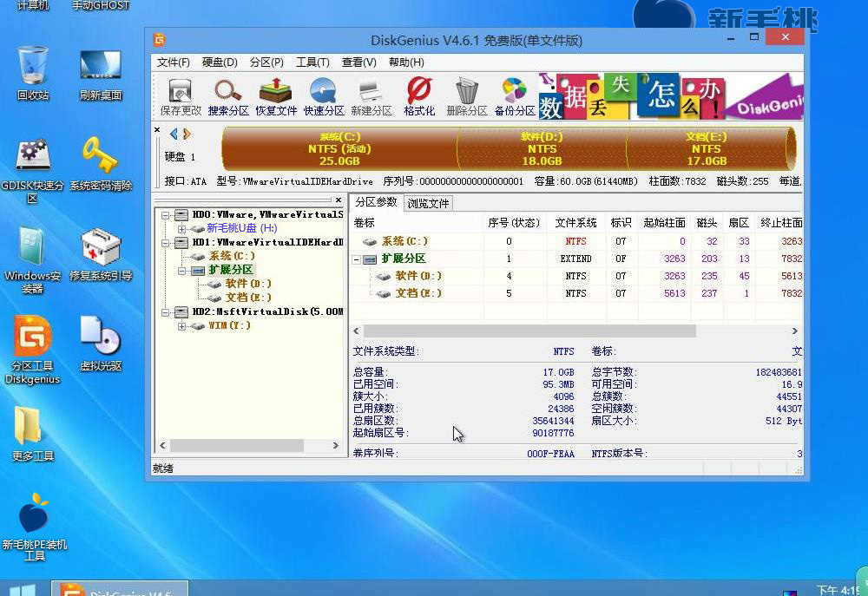Viewport: 868px width, 596px height.
Task: Launch 虚拟光驱 virtual drive tool
Action: 101,344
